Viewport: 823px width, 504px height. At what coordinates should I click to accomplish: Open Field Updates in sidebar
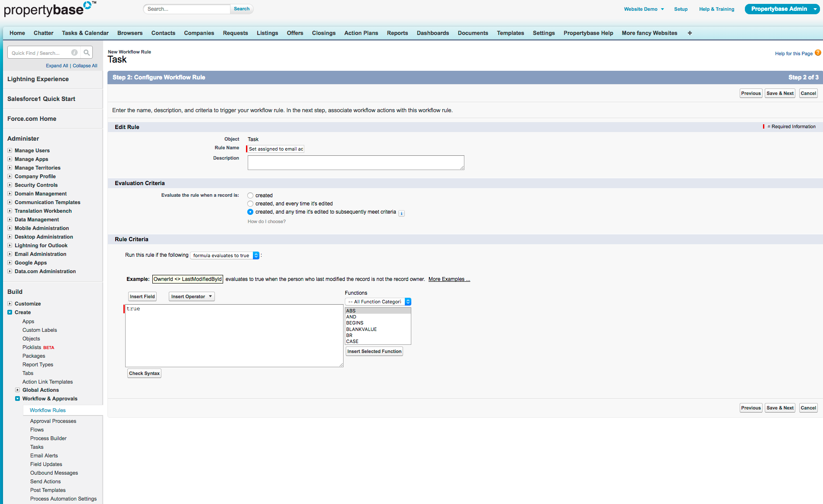[46, 464]
